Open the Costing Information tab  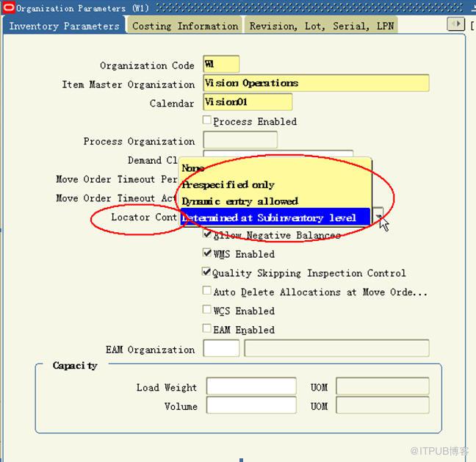click(x=185, y=26)
